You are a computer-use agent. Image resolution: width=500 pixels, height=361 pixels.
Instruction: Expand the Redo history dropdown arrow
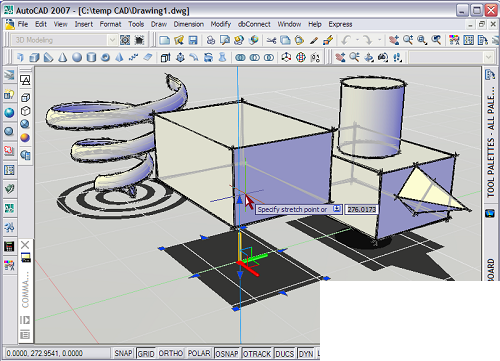379,40
